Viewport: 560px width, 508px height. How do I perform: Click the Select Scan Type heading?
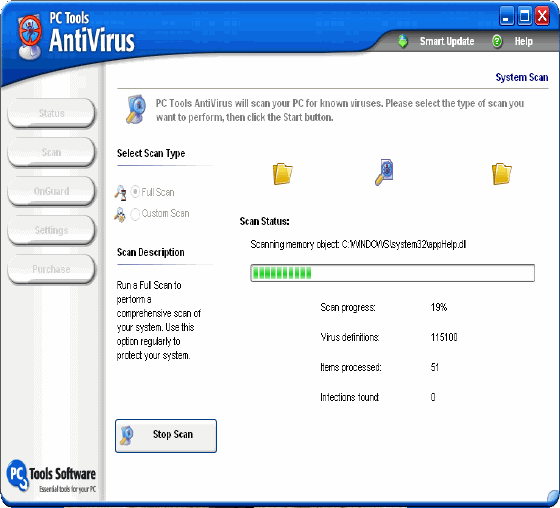151,153
